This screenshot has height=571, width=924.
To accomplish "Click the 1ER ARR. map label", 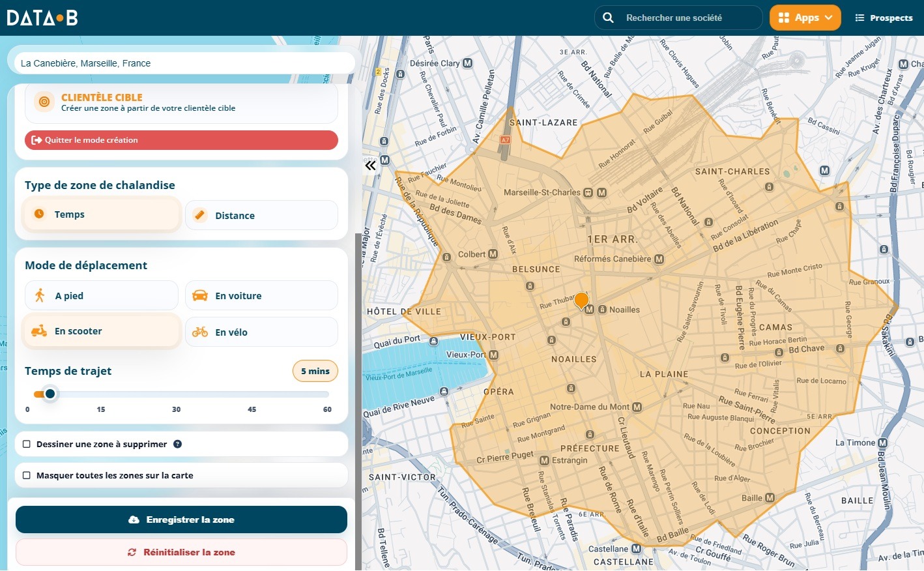I will point(612,239).
